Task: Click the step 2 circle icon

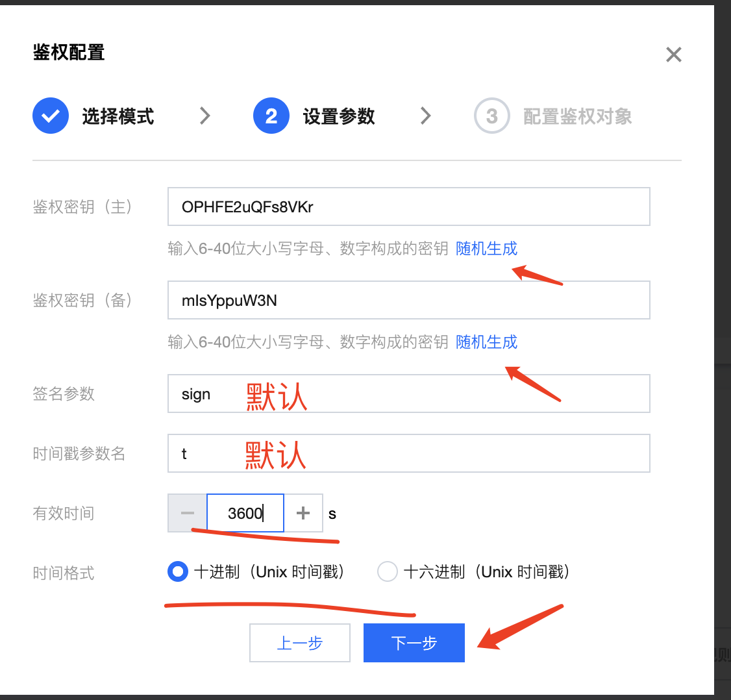Action: coord(271,116)
